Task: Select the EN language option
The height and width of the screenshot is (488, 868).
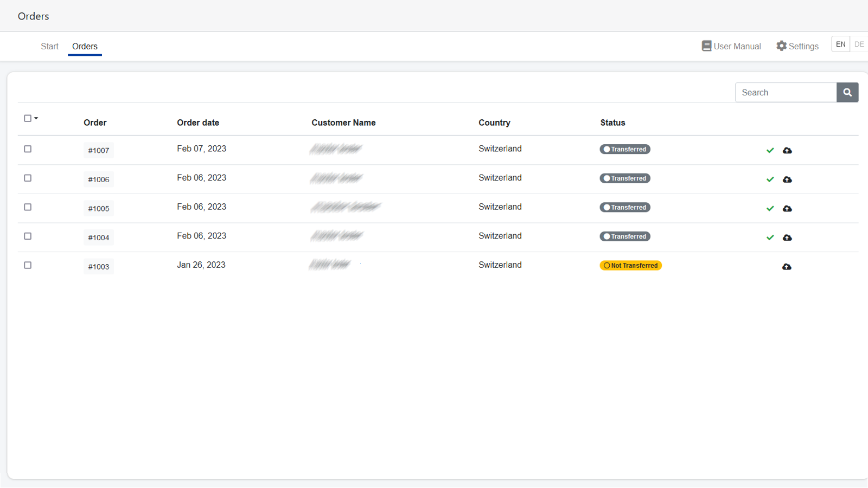Action: (840, 44)
